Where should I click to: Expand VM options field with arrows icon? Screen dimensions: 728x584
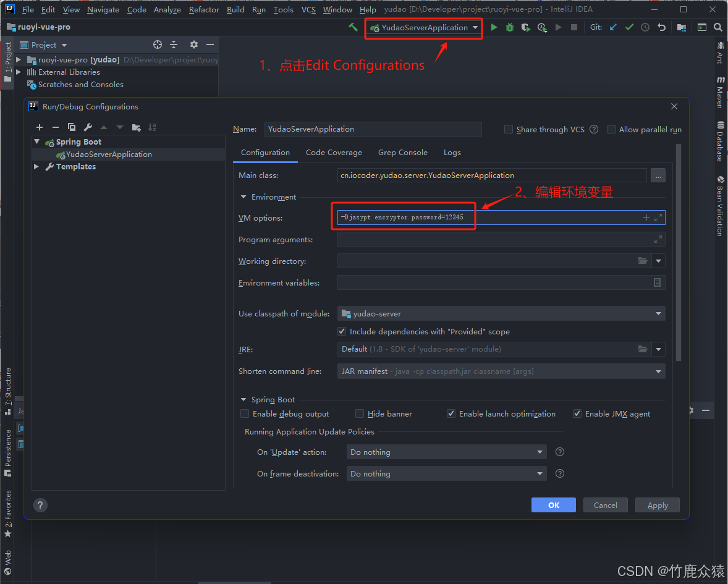tap(658, 218)
